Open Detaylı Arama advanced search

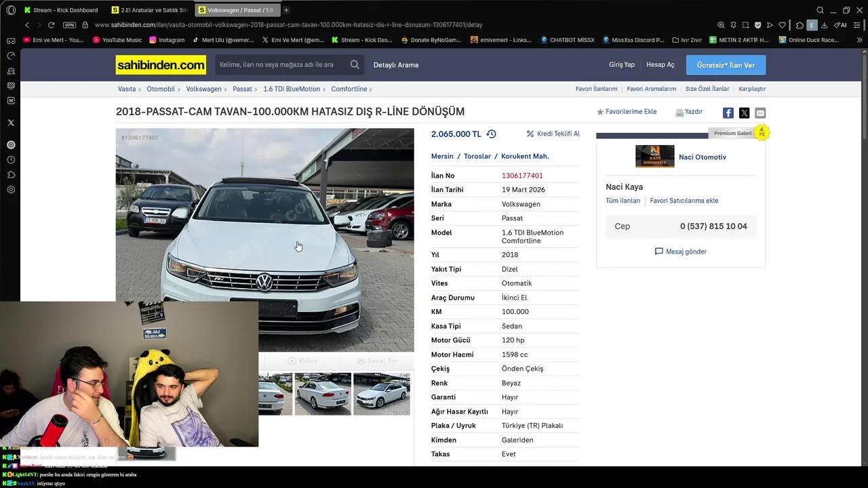point(396,65)
